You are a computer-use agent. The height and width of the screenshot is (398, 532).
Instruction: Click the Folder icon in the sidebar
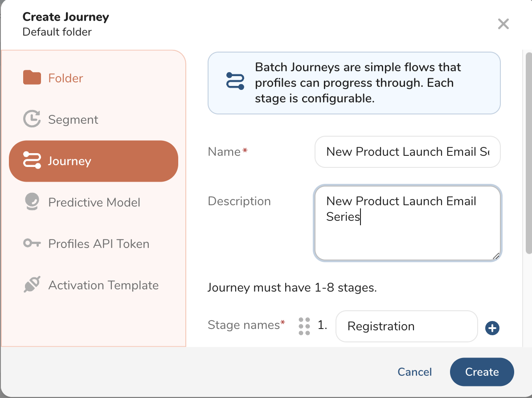[32, 78]
